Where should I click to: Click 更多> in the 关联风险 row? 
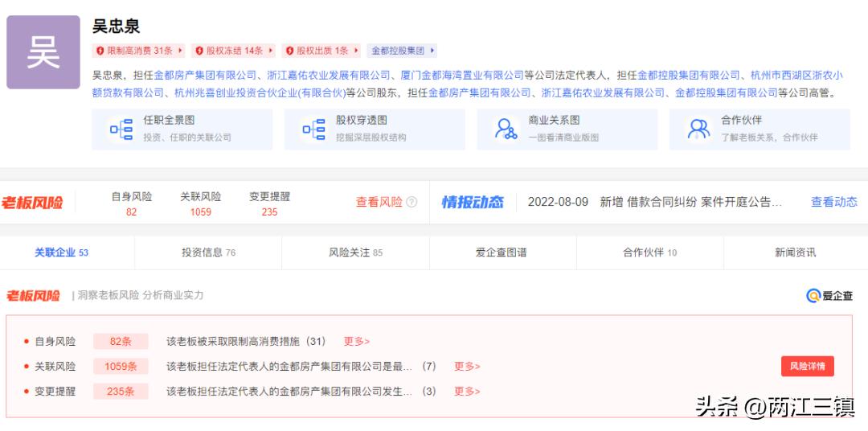[x=467, y=366]
